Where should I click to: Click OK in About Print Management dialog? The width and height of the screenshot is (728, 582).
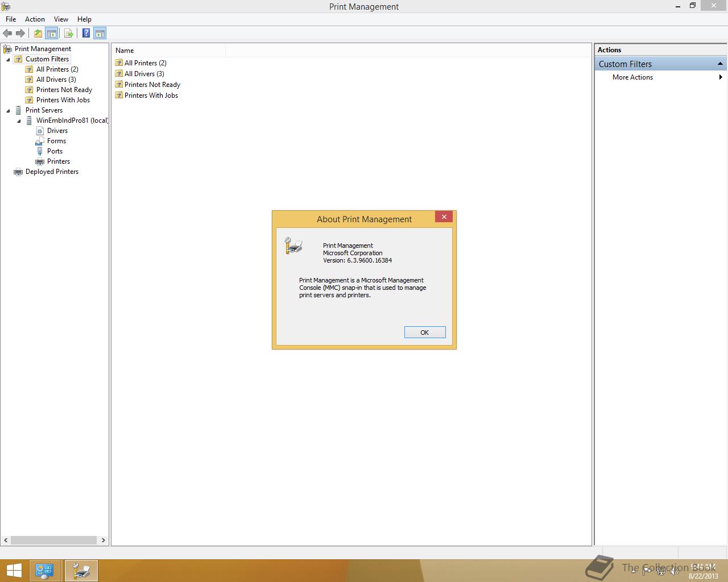[425, 332]
